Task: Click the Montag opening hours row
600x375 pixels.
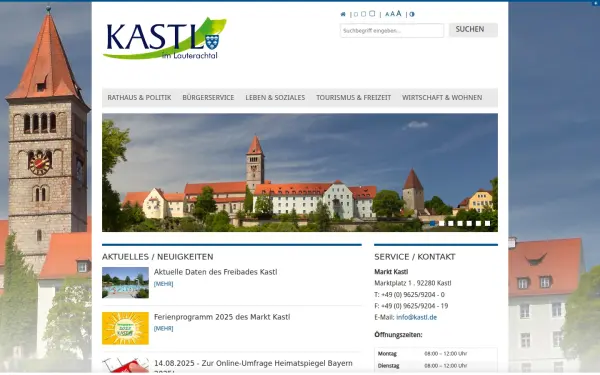Action: [x=436, y=354]
